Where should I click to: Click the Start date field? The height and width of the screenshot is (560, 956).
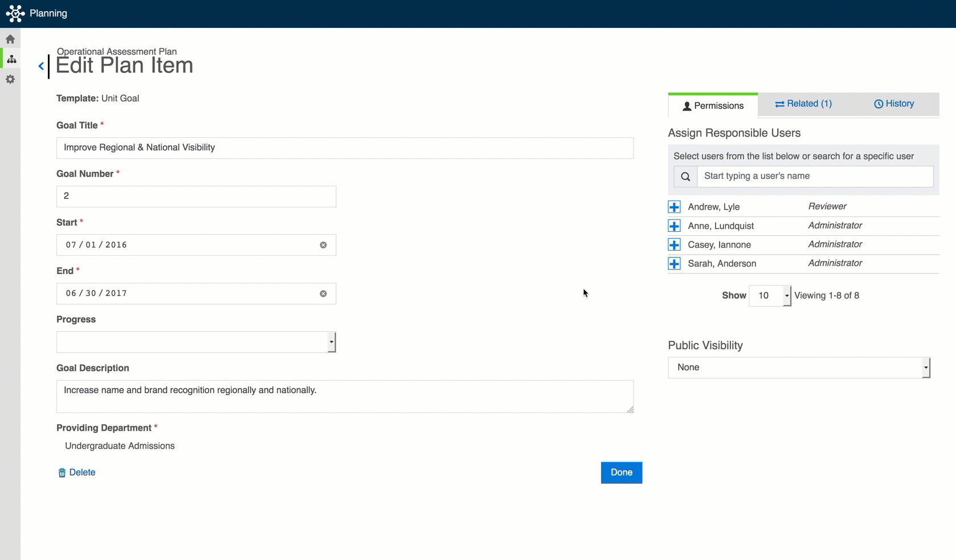[196, 245]
